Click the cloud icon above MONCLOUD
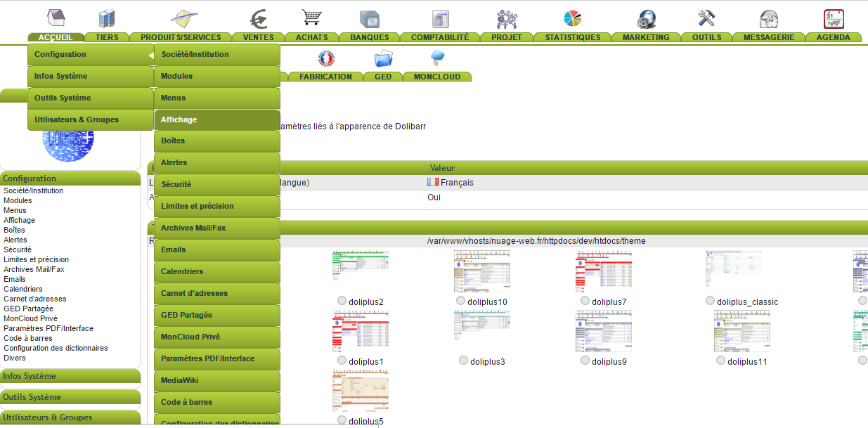 pos(437,58)
